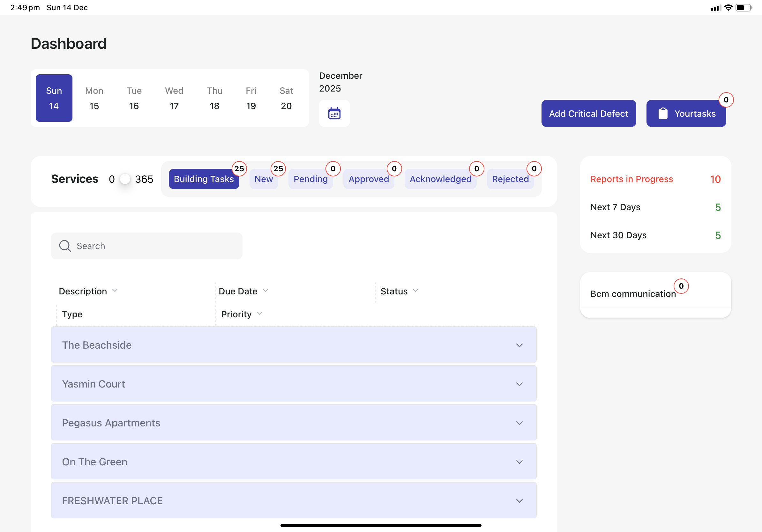Select Wed 17 in week strip
The width and height of the screenshot is (762, 532).
pyautogui.click(x=174, y=98)
